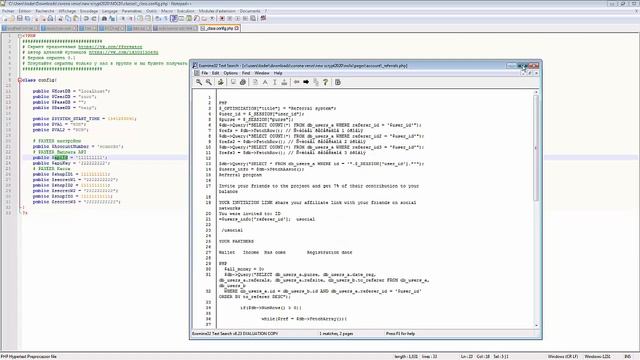The height and width of the screenshot is (360, 640).
Task: Toggle synchronized vertical scrolling
Action: [140, 18]
